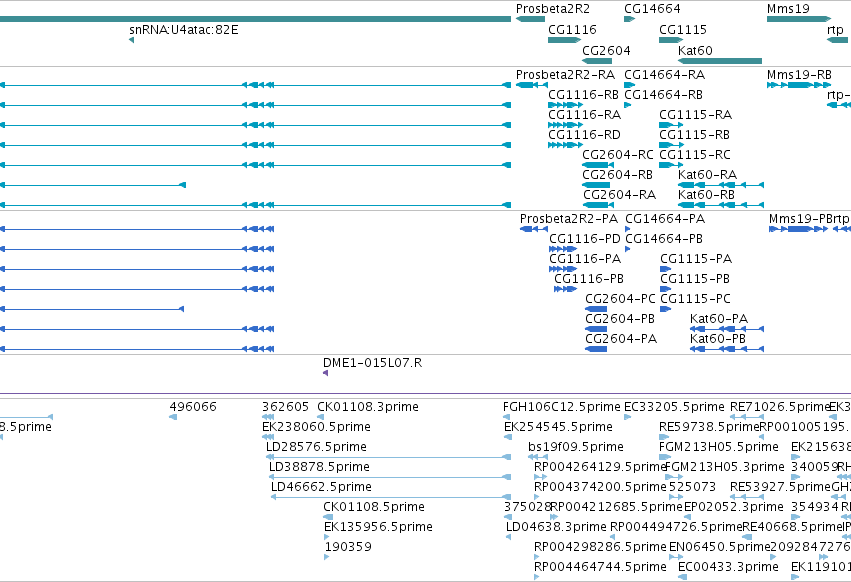Click the Prosbeta2R2 gene label
Image resolution: width=851 pixels, height=582 pixels.
pos(552,9)
